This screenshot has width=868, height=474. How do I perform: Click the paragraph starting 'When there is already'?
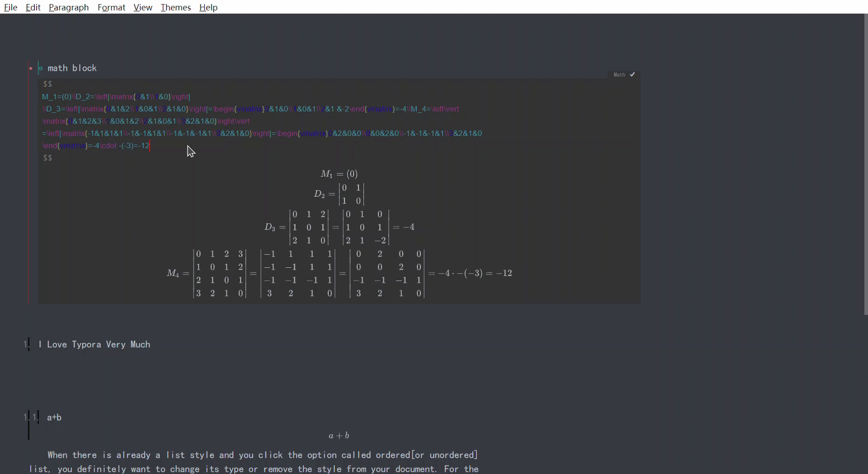(263, 455)
